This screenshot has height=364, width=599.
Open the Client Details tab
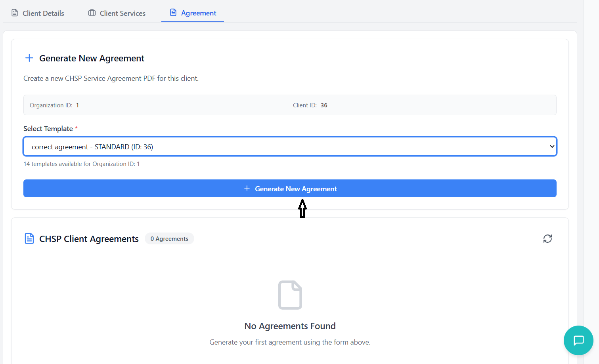click(43, 13)
